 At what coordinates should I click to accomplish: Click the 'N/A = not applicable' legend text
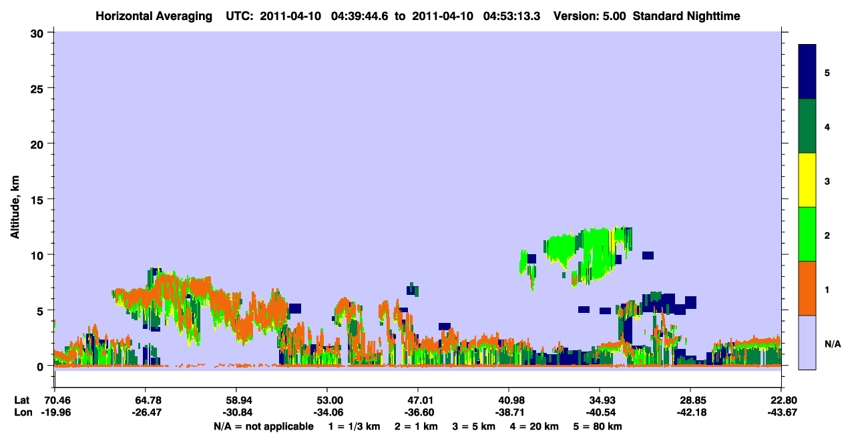click(x=264, y=426)
